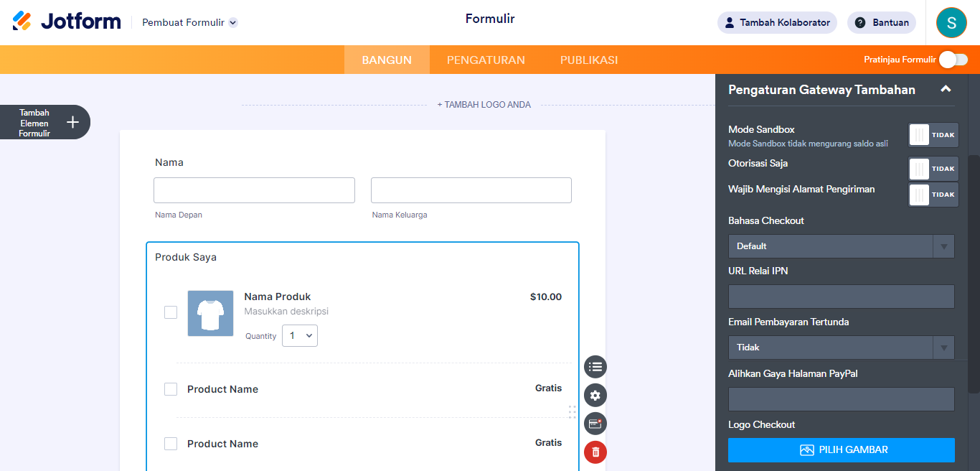Viewport: 980px width, 471px height.
Task: Click the remove payment gateway card icon
Action: (595, 424)
